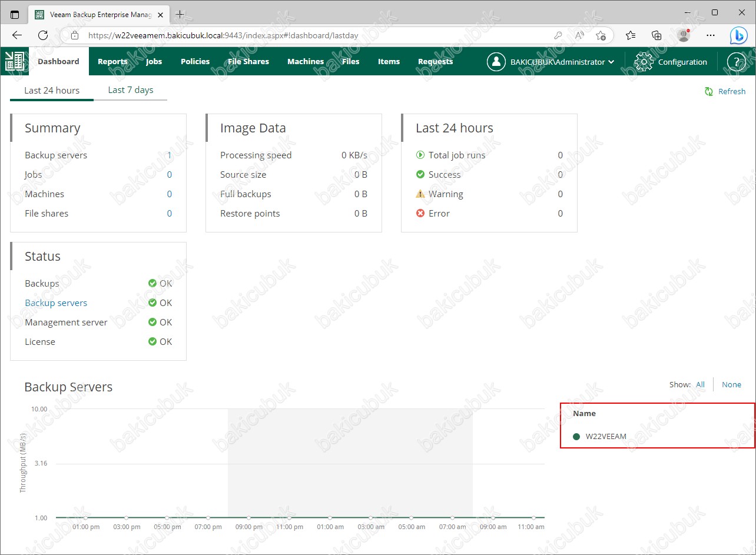Click the browser profile picture icon
The image size is (756, 555).
click(684, 35)
